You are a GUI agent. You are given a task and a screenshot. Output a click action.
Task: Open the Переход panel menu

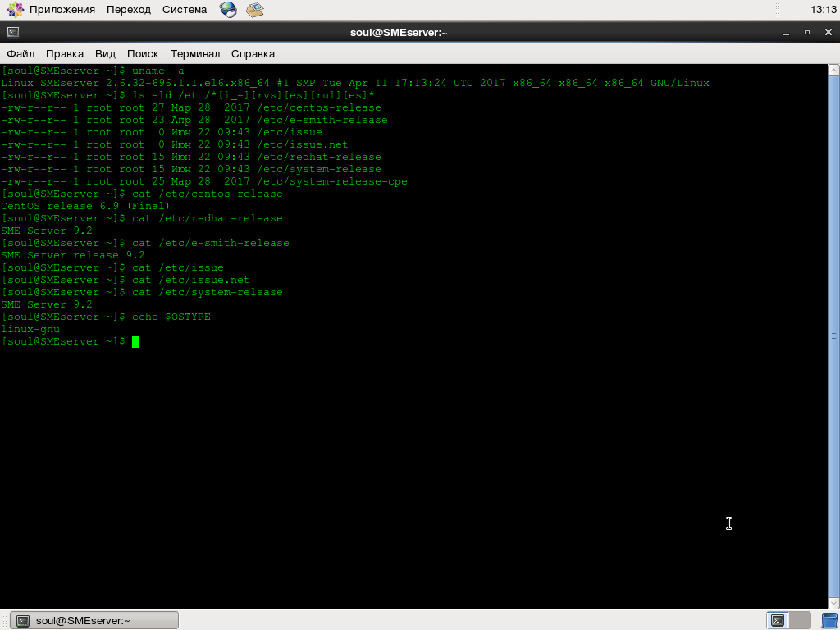129,10
